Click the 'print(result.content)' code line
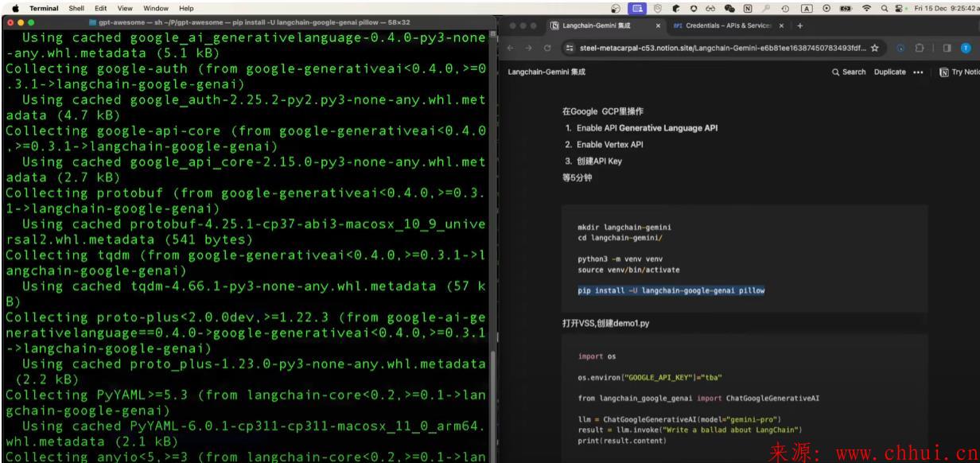Screen dimensions: 980x463 click(622, 441)
